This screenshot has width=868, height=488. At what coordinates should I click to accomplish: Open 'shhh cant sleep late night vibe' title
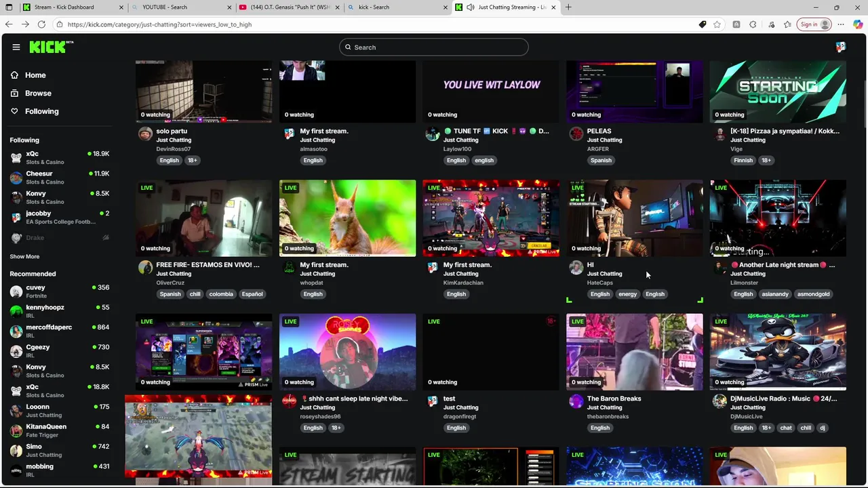(354, 399)
